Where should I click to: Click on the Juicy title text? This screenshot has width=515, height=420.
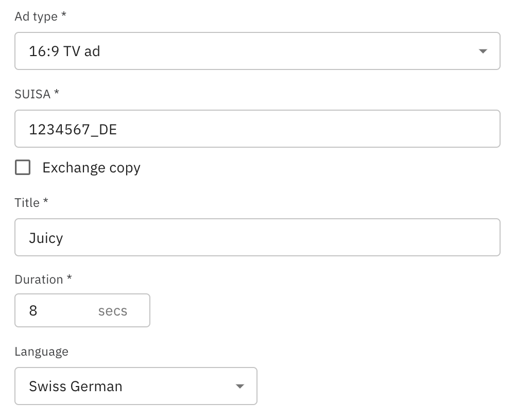pos(46,238)
